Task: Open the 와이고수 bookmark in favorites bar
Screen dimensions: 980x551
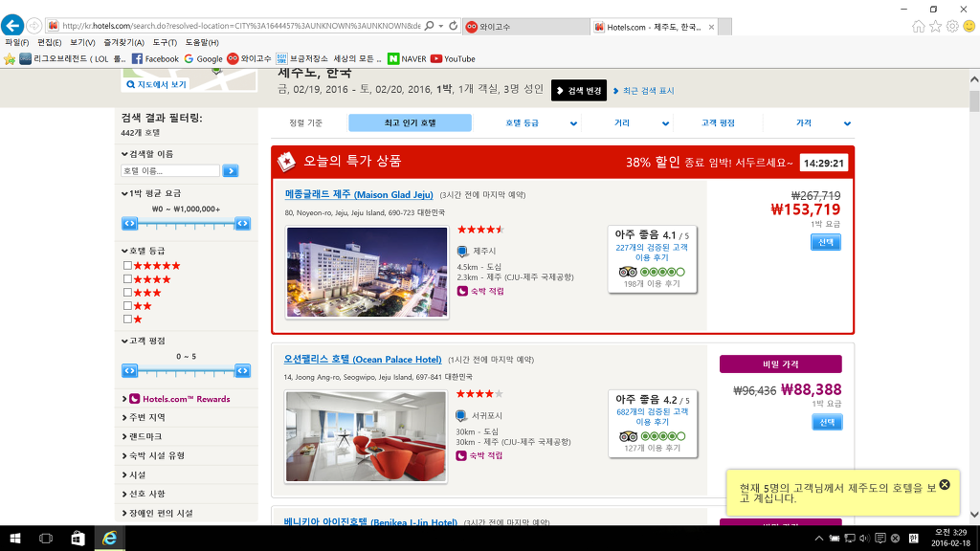Action: (249, 58)
